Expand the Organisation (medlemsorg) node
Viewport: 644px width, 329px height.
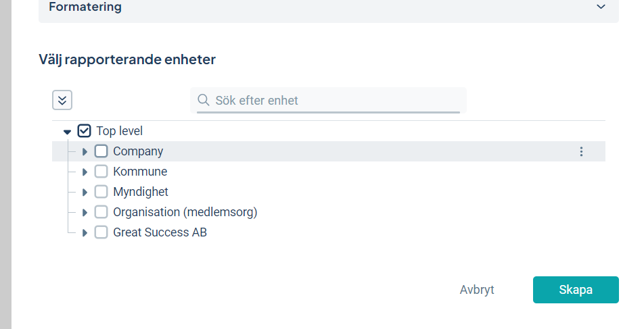[85, 213]
